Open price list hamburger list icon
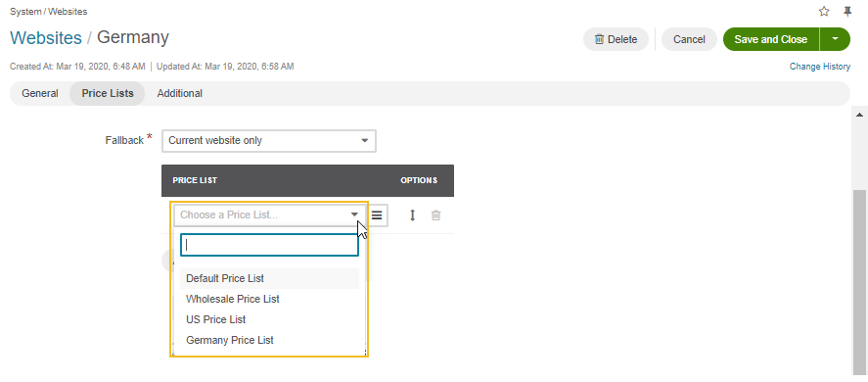Screen dimensions: 868x382 377,215
